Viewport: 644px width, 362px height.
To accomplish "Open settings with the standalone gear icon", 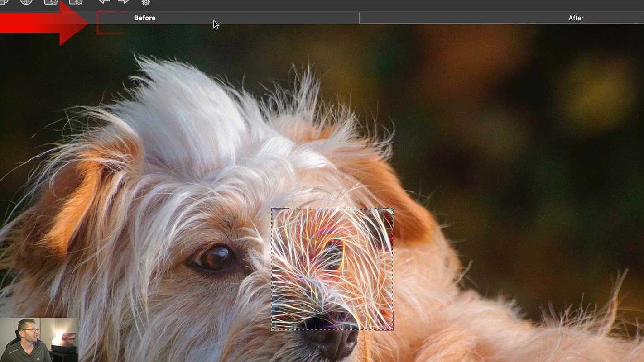I will (x=145, y=2).
